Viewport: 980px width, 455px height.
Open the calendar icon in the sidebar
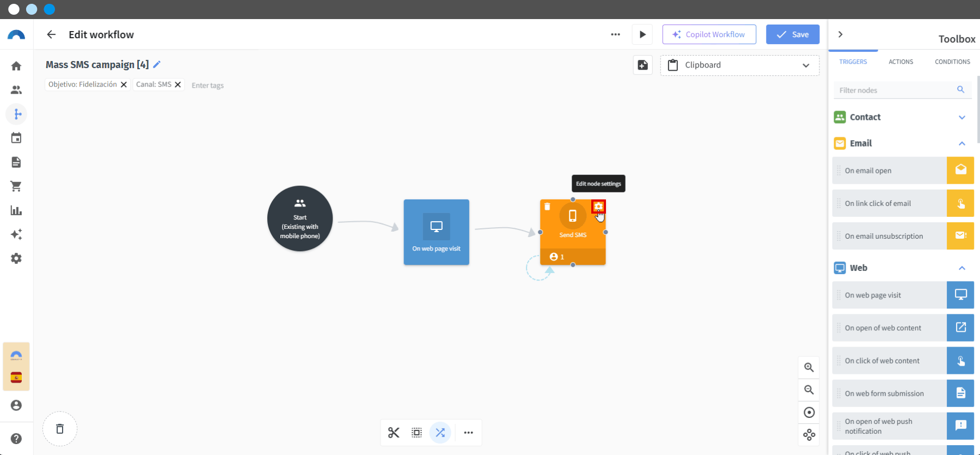16,138
